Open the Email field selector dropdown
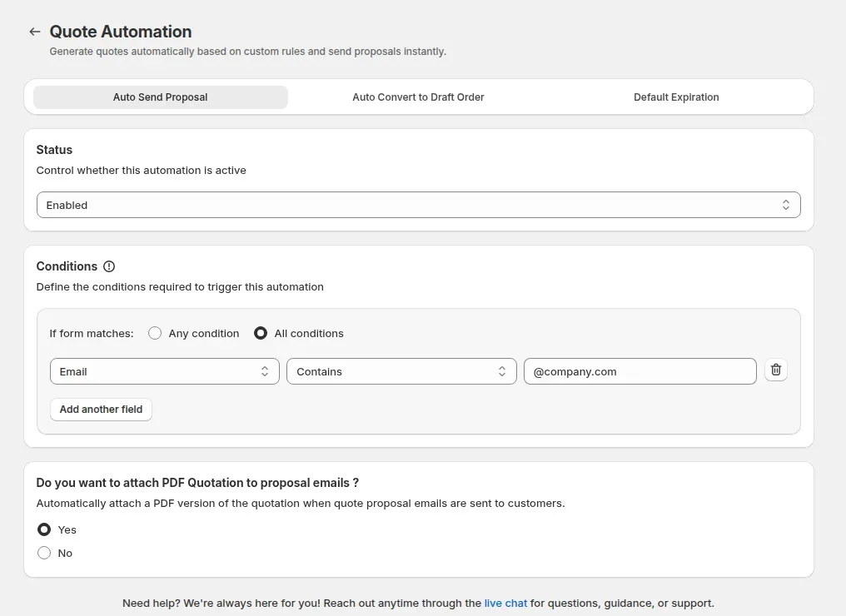 point(165,371)
